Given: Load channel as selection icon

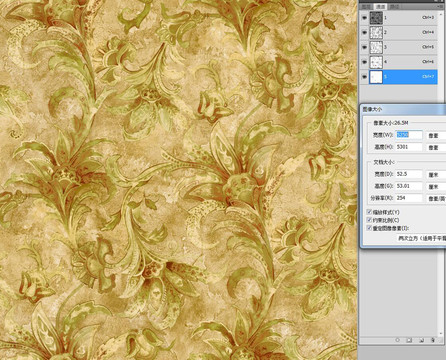Looking at the screenshot, I should click(x=397, y=340).
